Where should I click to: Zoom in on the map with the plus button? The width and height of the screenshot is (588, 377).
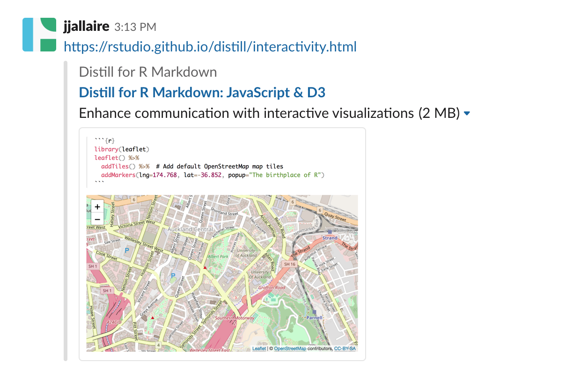pyautogui.click(x=97, y=206)
